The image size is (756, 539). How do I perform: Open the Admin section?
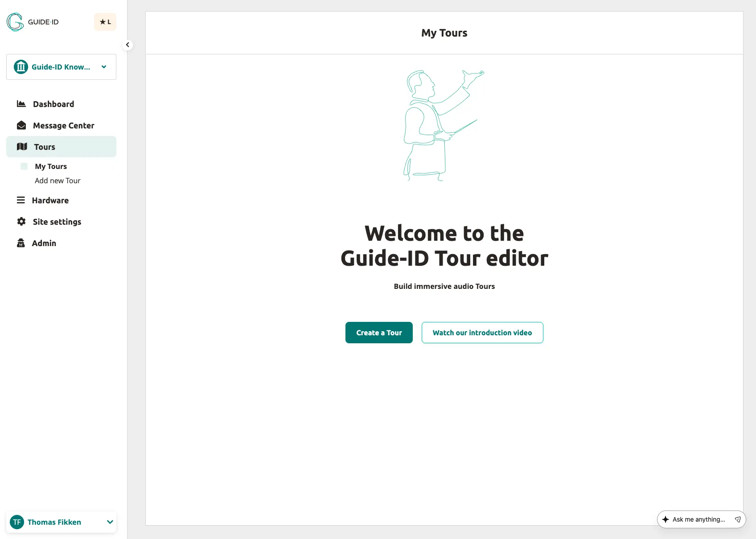pos(61,243)
